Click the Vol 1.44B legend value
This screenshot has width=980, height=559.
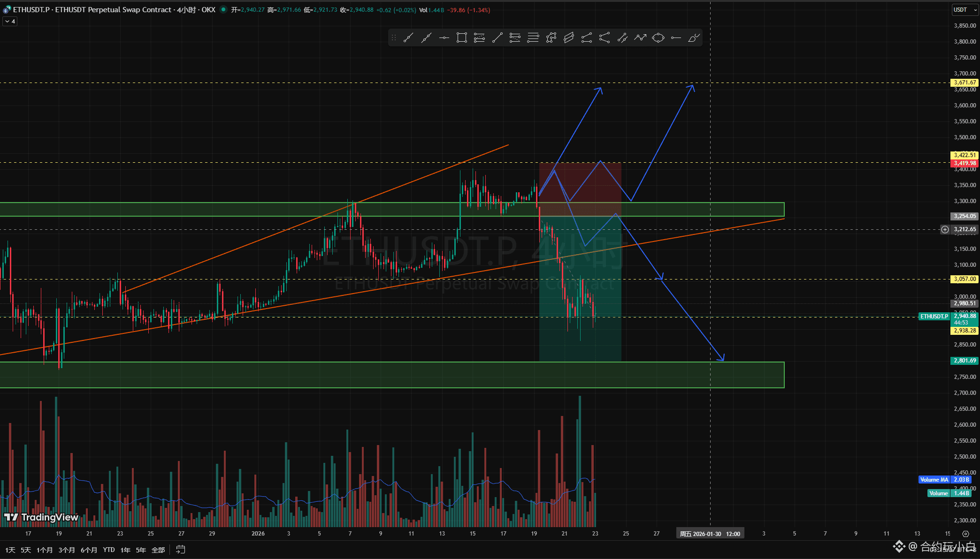(431, 10)
